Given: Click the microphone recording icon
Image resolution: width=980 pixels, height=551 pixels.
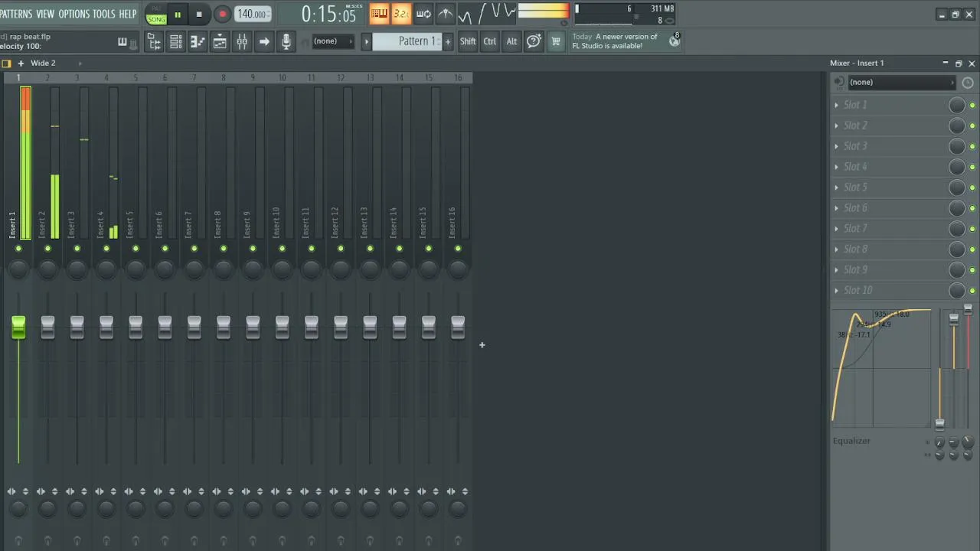Looking at the screenshot, I should [x=286, y=41].
